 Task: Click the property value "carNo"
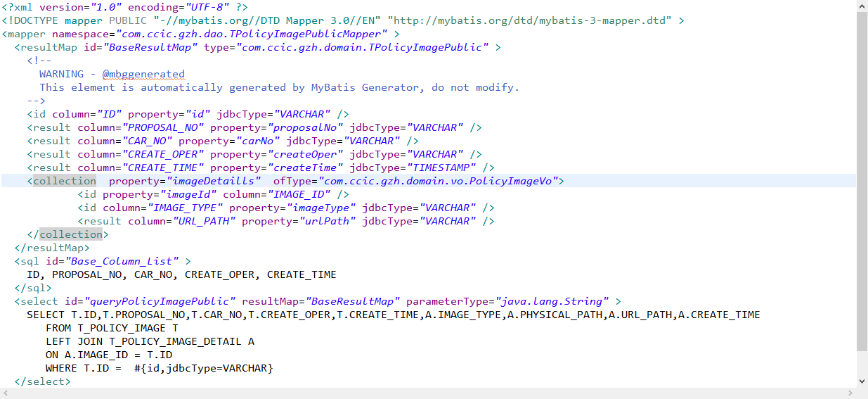pos(258,141)
